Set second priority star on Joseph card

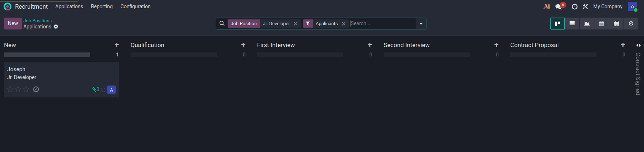18,89
